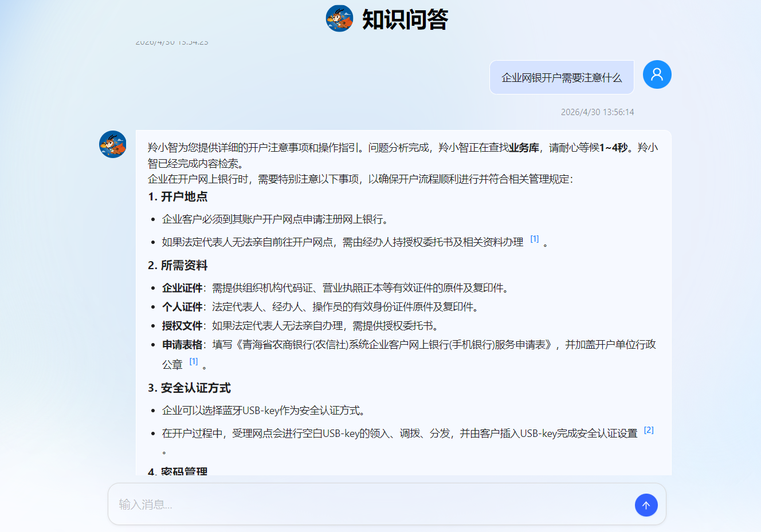761x532 pixels.
Task: Focus the 输入消息 input box
Action: point(387,504)
